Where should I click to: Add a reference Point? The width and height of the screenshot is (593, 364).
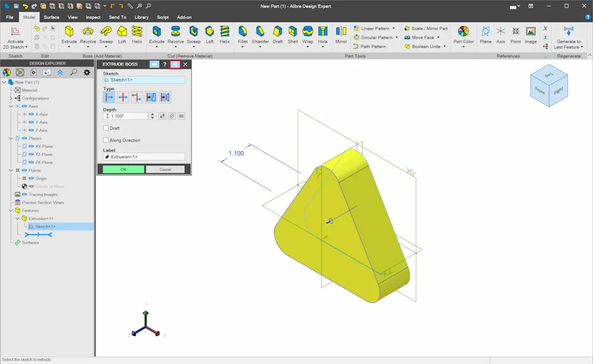516,35
